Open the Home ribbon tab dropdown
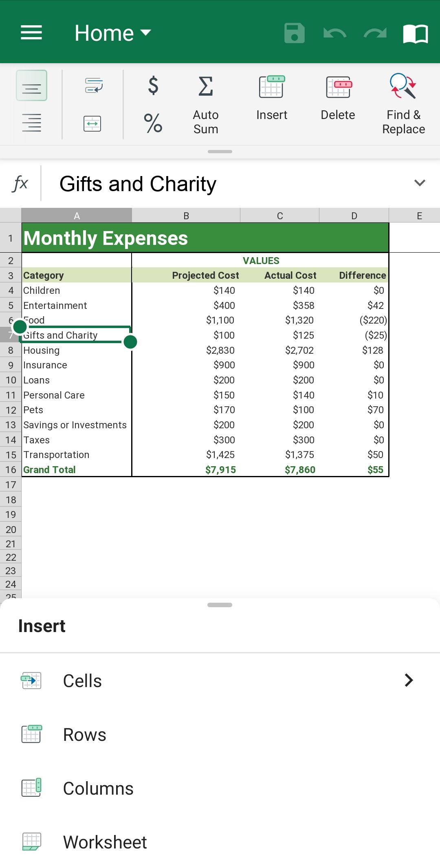 (x=113, y=33)
